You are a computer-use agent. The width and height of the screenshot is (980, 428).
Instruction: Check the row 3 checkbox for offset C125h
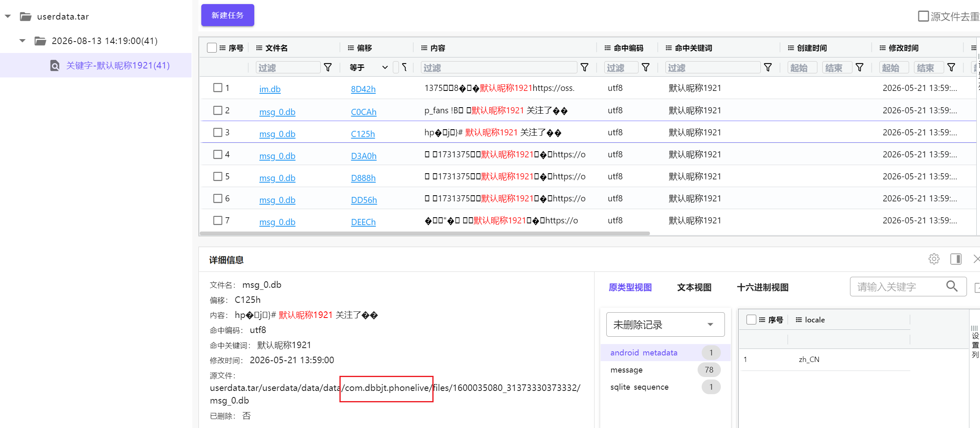click(218, 132)
